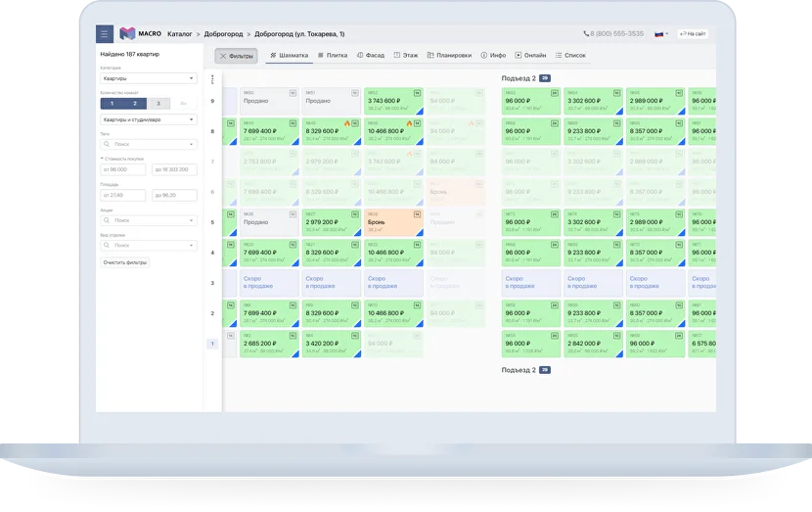Close the filter panel with the Фильтры button
The height and width of the screenshot is (512, 812).
236,56
